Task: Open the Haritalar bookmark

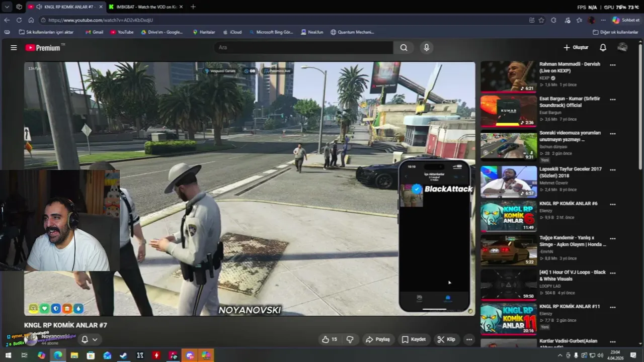Action: click(x=204, y=32)
